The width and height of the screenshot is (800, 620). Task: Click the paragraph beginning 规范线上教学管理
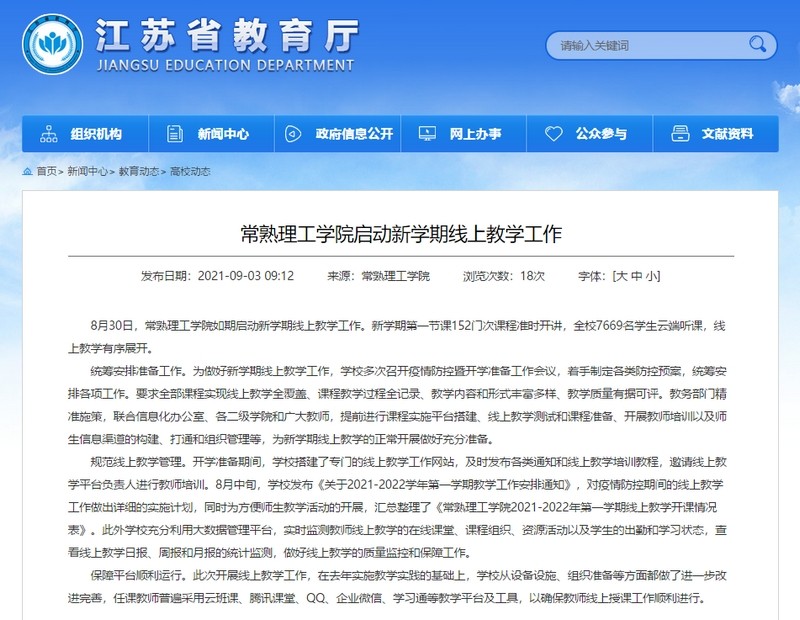(x=397, y=507)
